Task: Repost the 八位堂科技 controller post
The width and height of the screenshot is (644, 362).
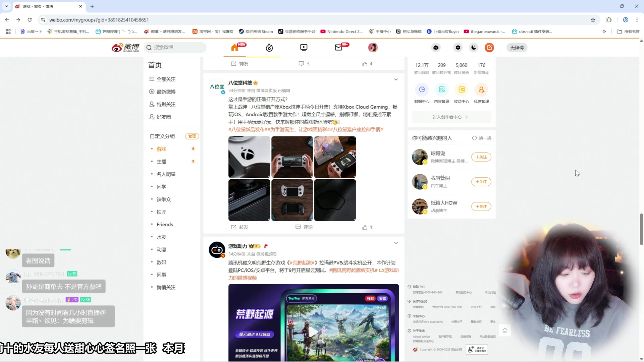Action: click(x=239, y=227)
